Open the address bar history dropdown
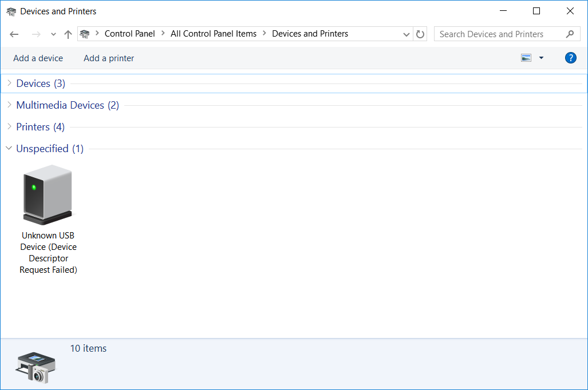588x390 pixels. [x=407, y=34]
